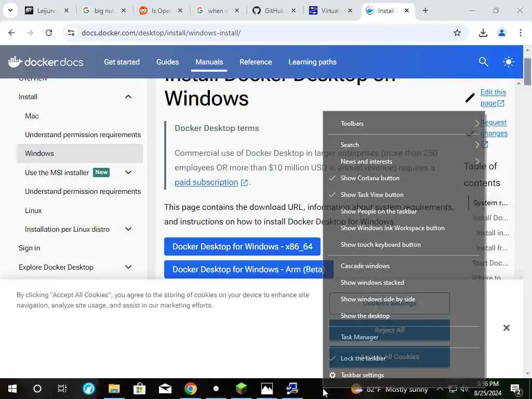
Task: Open Task View on taskbar
Action: point(62,389)
